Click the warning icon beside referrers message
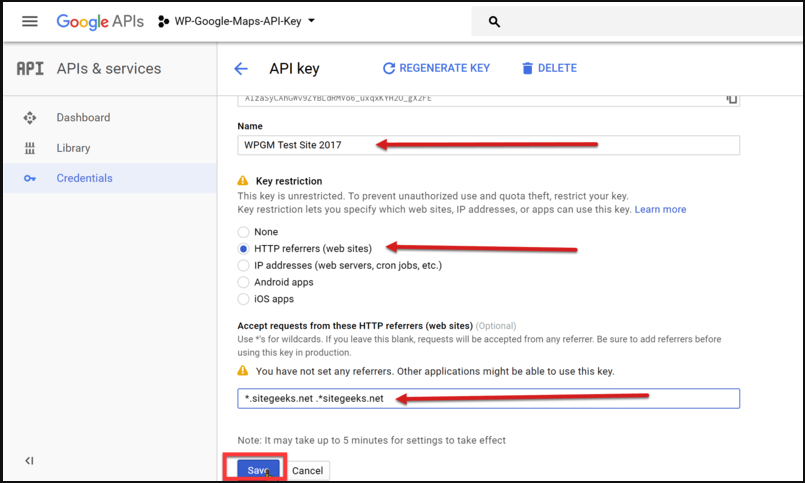The height and width of the screenshot is (483, 805). point(243,371)
